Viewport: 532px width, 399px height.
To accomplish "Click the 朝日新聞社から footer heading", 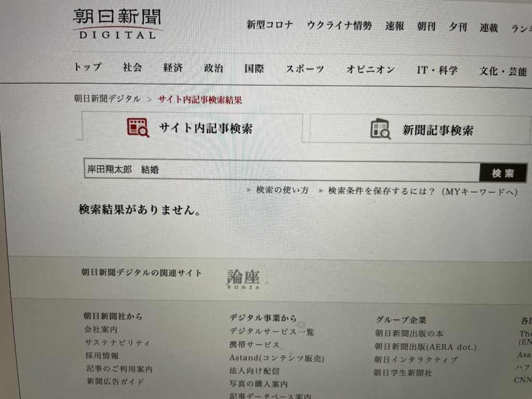I will point(113,316).
